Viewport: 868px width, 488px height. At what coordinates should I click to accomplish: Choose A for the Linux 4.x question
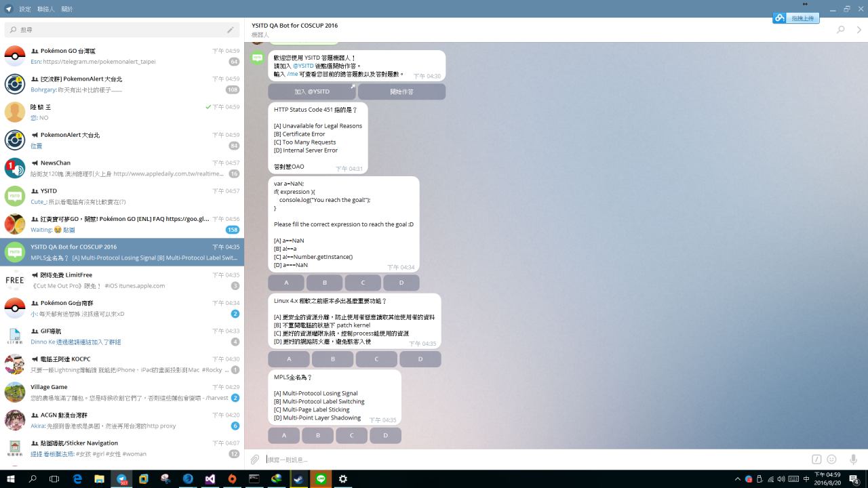pos(289,359)
